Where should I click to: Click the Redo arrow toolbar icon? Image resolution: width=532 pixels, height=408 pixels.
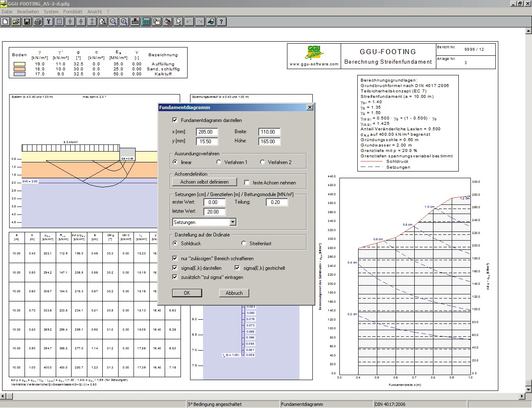(x=200, y=22)
